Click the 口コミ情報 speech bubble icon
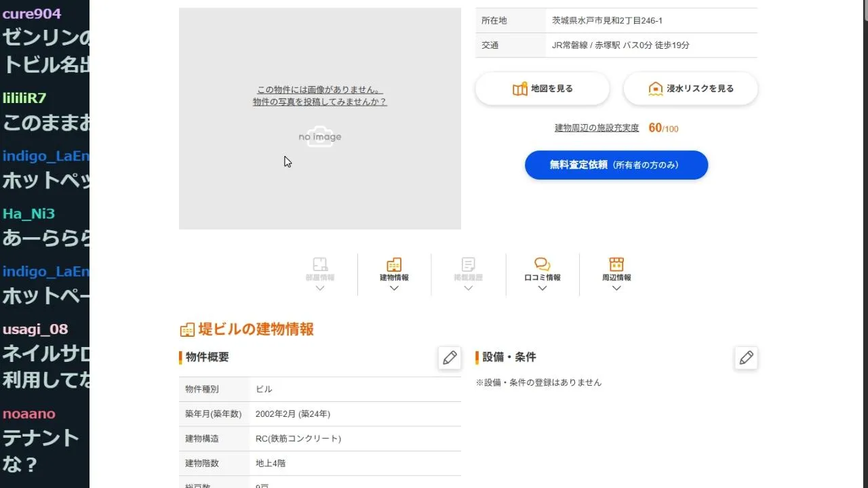This screenshot has height=488, width=868. click(x=542, y=264)
